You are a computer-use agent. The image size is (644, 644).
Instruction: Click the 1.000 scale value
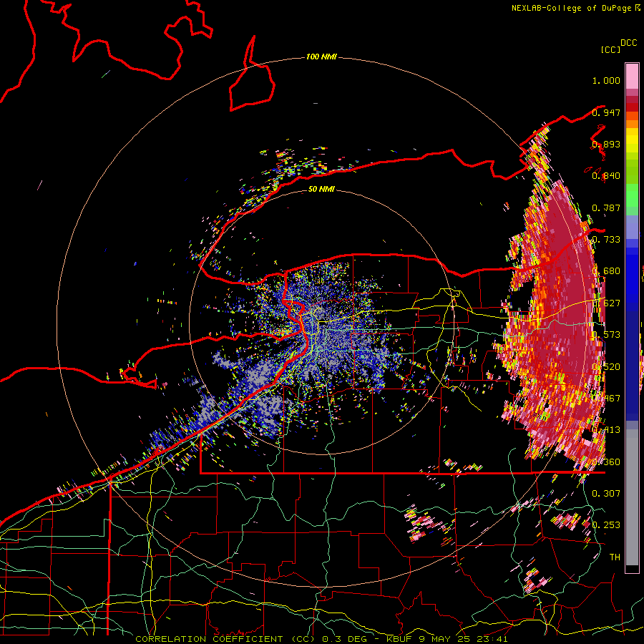[x=606, y=80]
